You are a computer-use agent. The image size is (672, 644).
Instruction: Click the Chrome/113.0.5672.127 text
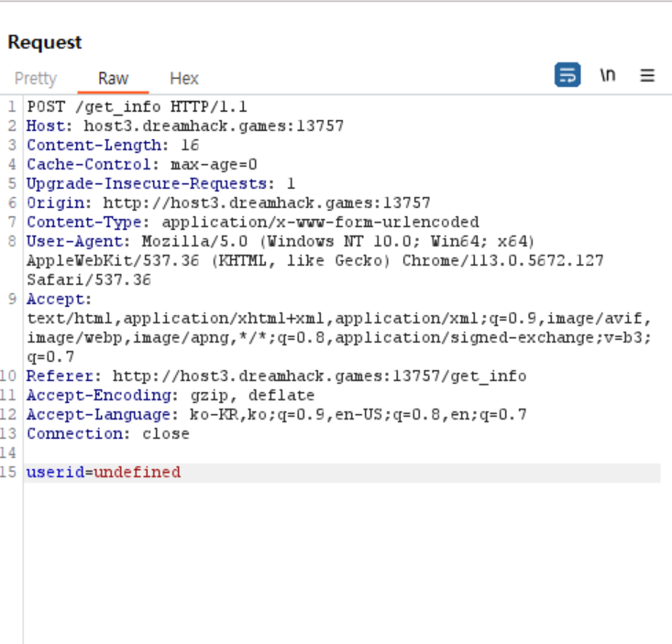[x=502, y=261]
